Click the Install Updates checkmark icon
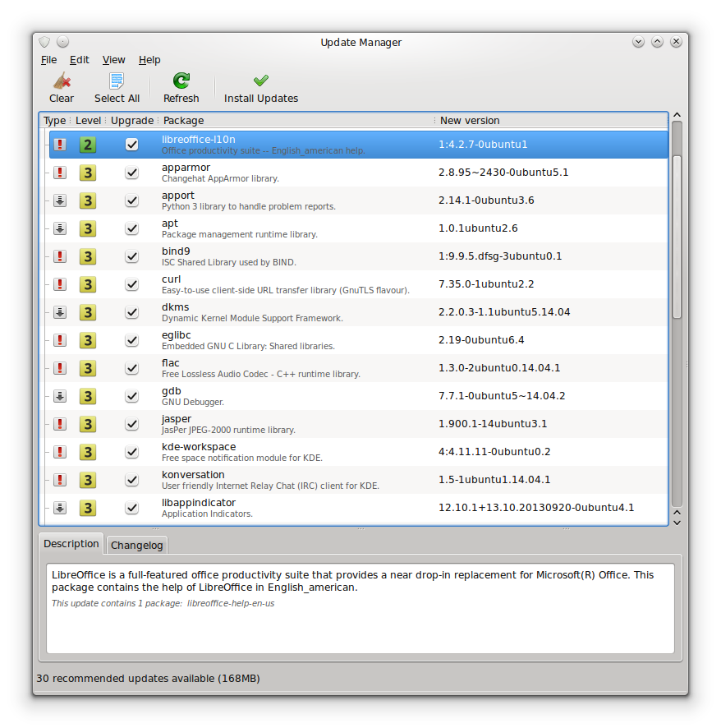Viewport: 721px width, 728px height. pyautogui.click(x=261, y=81)
